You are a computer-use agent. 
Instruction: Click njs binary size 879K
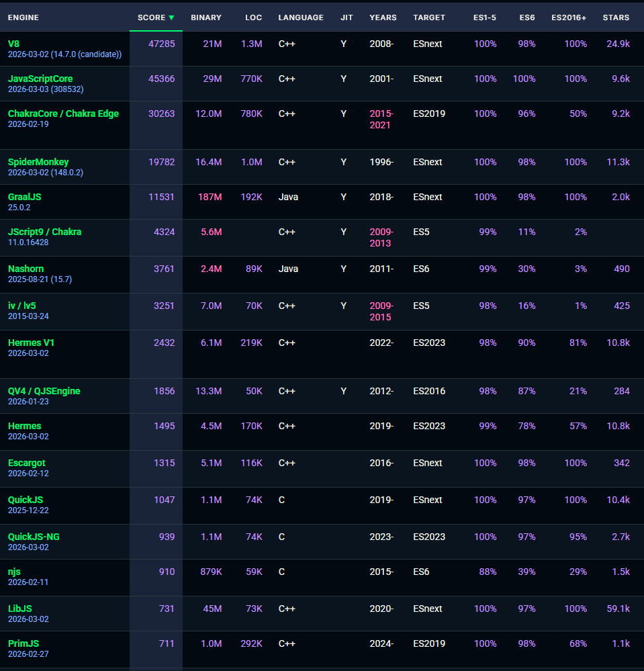211,572
